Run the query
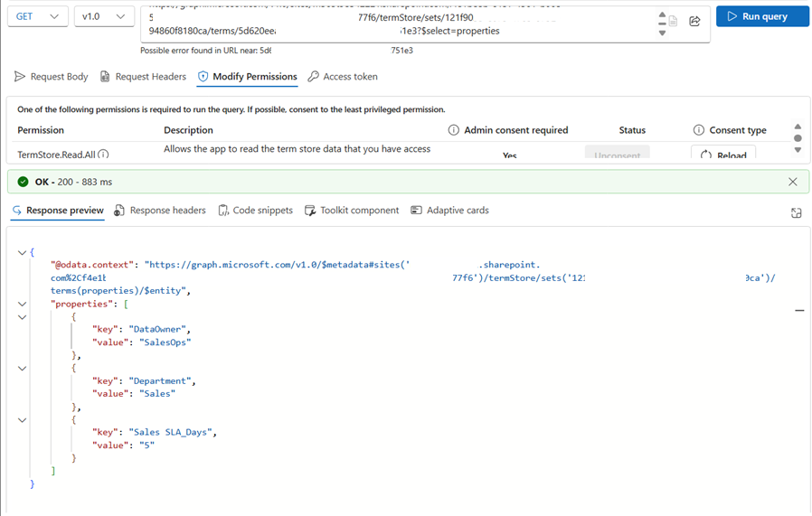Screen dimensions: 812x516 762,16
